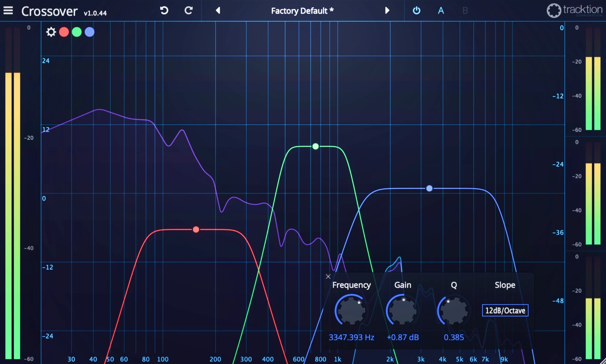The image size is (606, 364).
Task: Toggle the blue band circle
Action: pyautogui.click(x=90, y=32)
